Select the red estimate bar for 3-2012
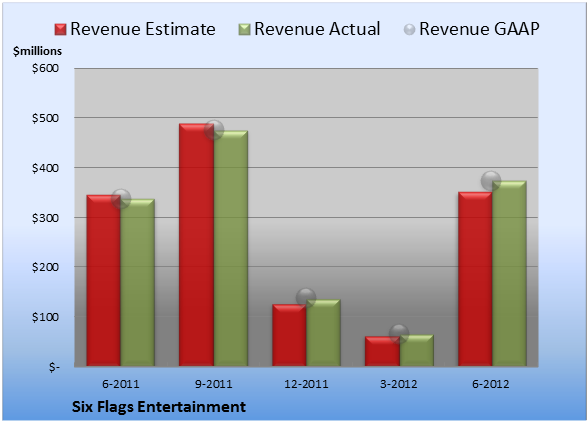Image resolution: width=588 pixels, height=422 pixels. click(382, 351)
